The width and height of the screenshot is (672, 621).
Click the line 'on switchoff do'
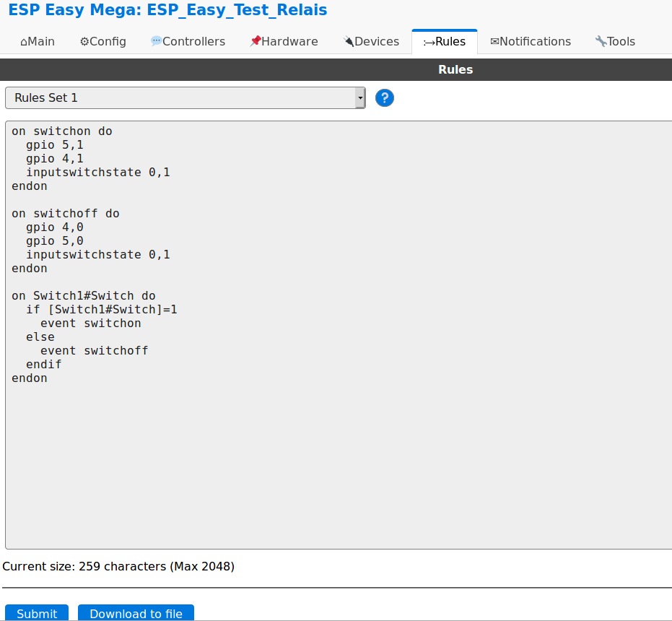click(x=66, y=214)
